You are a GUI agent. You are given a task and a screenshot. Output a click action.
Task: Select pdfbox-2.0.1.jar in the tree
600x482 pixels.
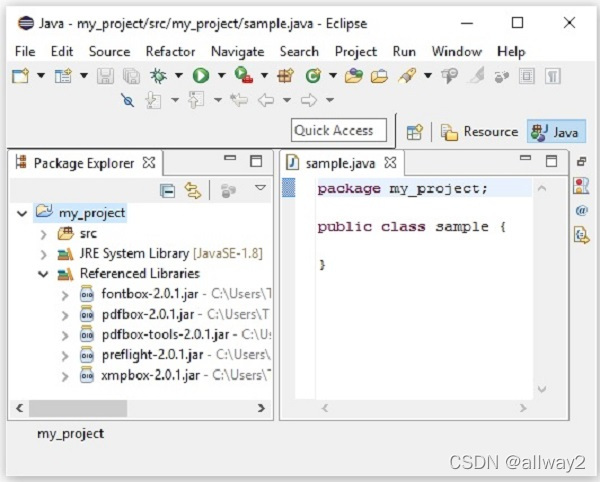pos(148,314)
